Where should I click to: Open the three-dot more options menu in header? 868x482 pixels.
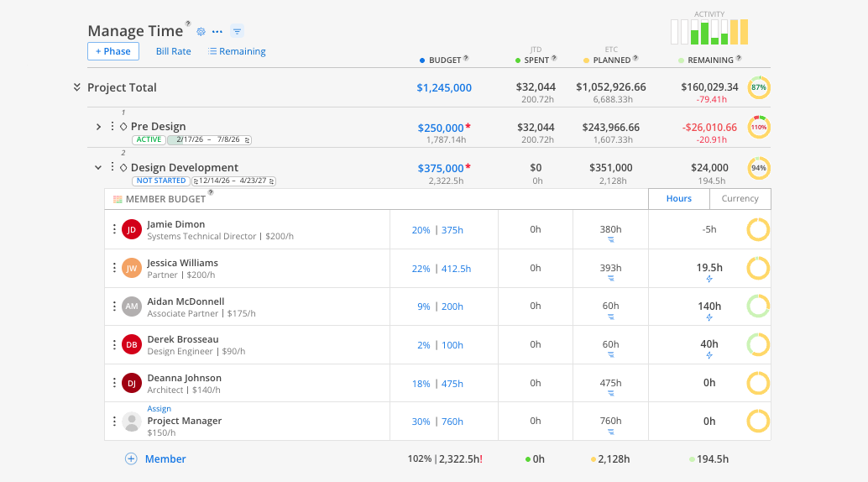coord(217,32)
